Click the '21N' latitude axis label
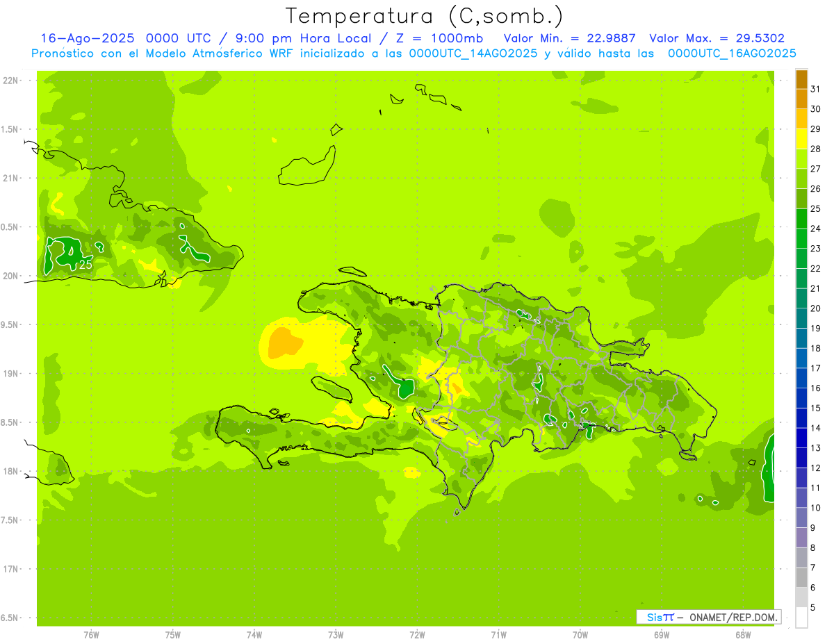The height and width of the screenshot is (644, 834). (x=12, y=178)
